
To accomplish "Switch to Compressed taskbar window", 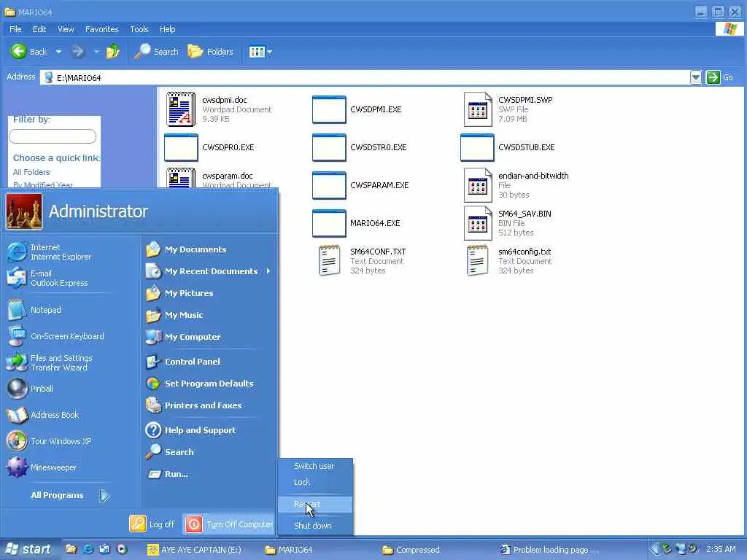I will pyautogui.click(x=411, y=550).
